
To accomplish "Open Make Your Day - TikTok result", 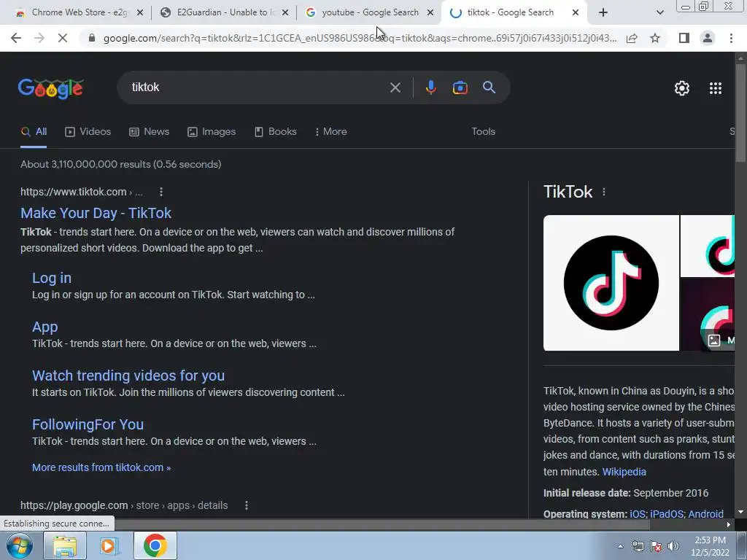I will click(96, 214).
